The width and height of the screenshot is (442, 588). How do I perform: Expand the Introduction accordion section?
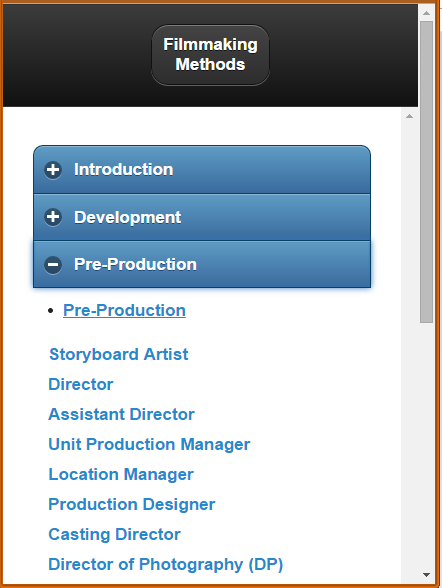tap(202, 170)
